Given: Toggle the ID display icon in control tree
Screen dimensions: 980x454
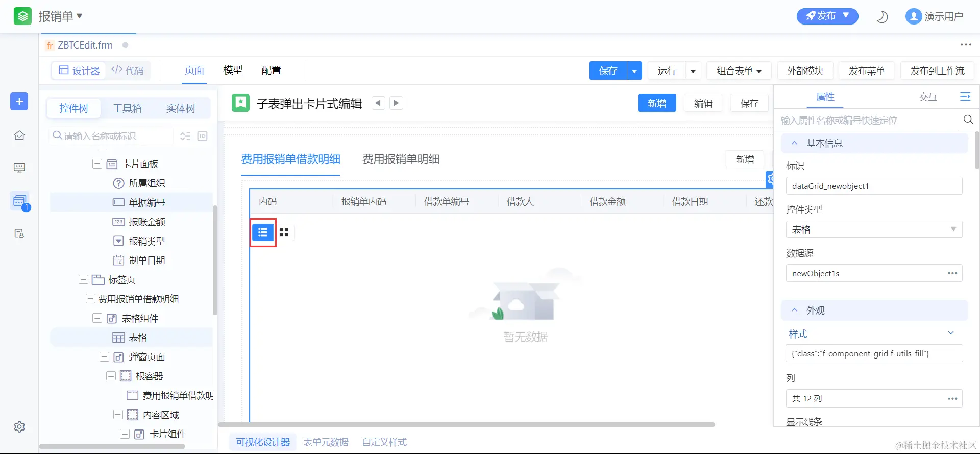Looking at the screenshot, I should pyautogui.click(x=203, y=136).
